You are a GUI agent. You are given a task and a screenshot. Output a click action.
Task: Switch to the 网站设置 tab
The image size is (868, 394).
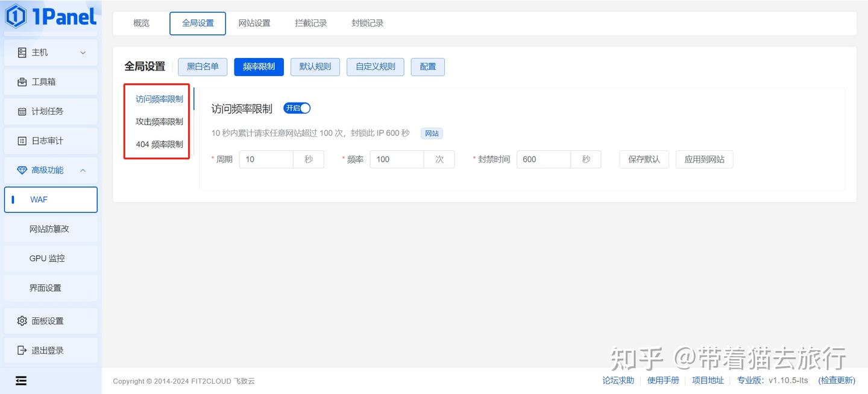(x=254, y=22)
